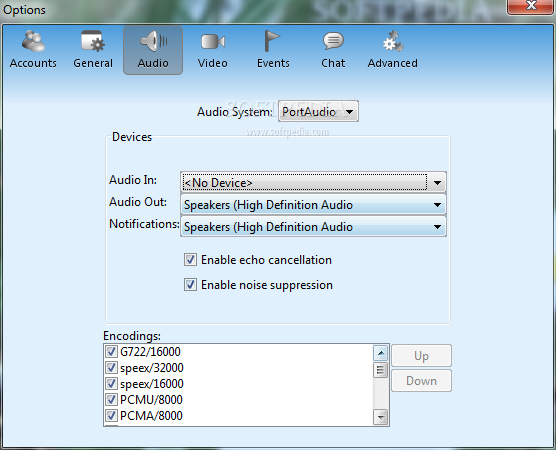Select the Audio speaker icon
556x450 pixels.
153,41
